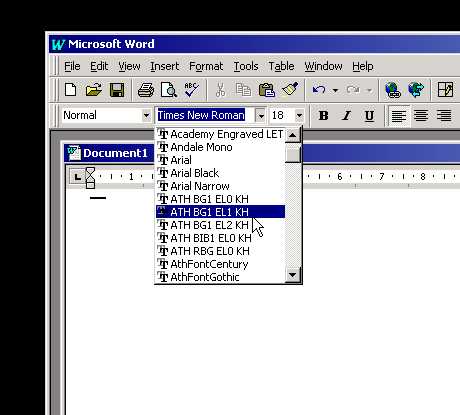Center-align the text

421,116
